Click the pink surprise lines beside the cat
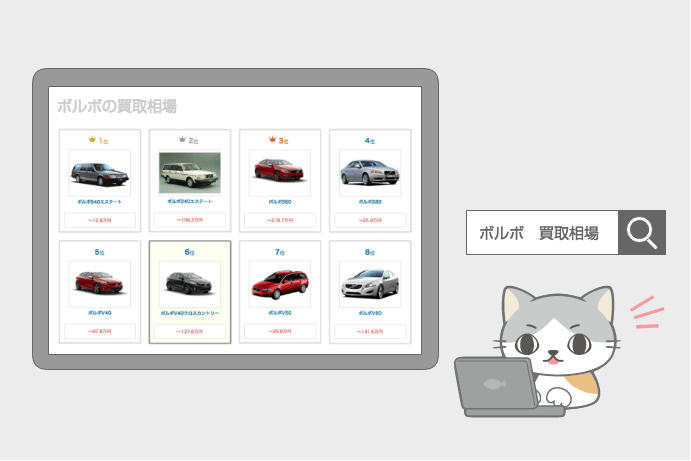Image resolution: width=691 pixels, height=461 pixels. [x=647, y=311]
